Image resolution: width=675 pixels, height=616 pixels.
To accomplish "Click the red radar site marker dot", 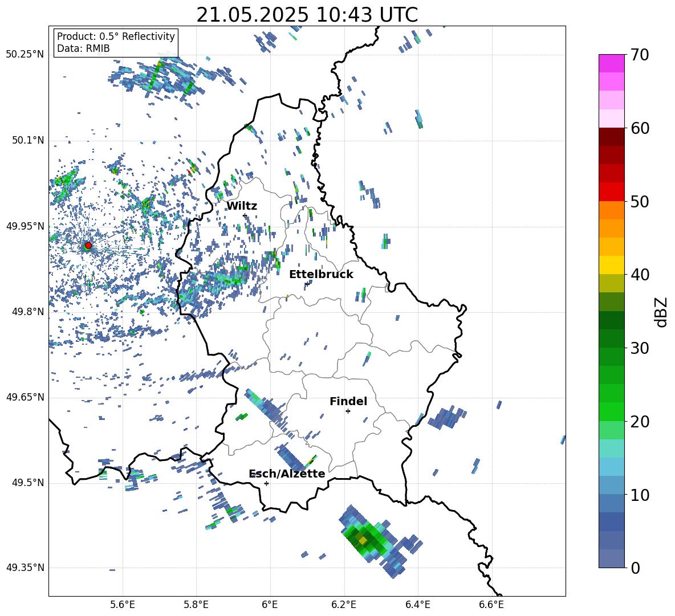I will coord(88,245).
